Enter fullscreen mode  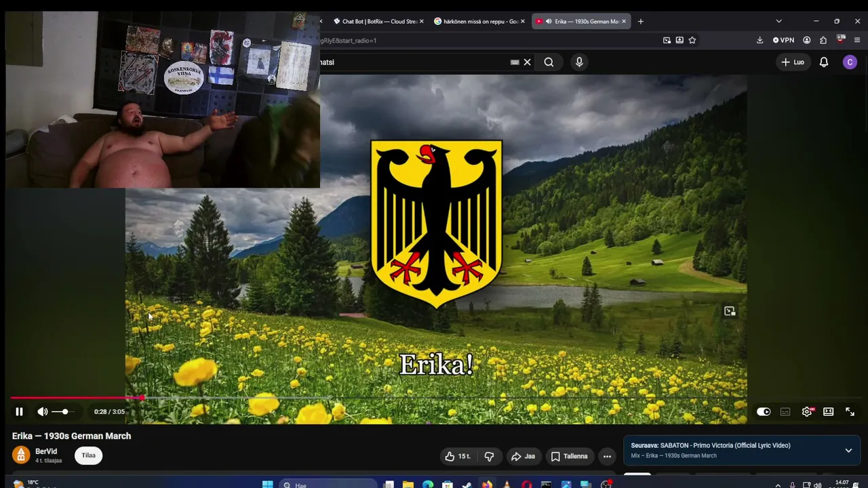click(850, 411)
